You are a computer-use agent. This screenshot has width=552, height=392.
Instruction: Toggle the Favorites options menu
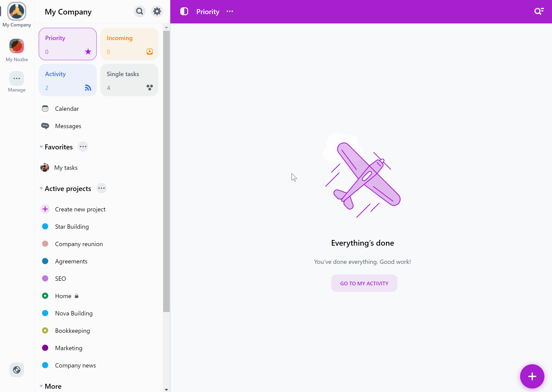[83, 147]
